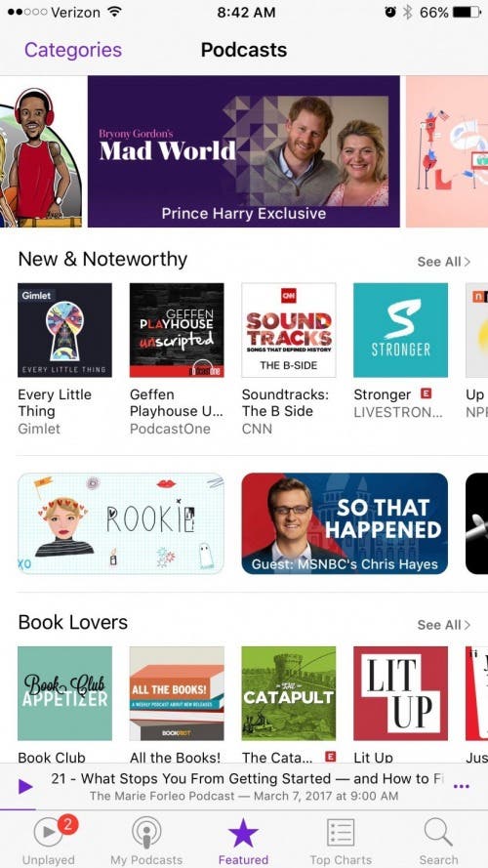
Task: Select the Lit Up podcast cover
Action: pyautogui.click(x=400, y=693)
